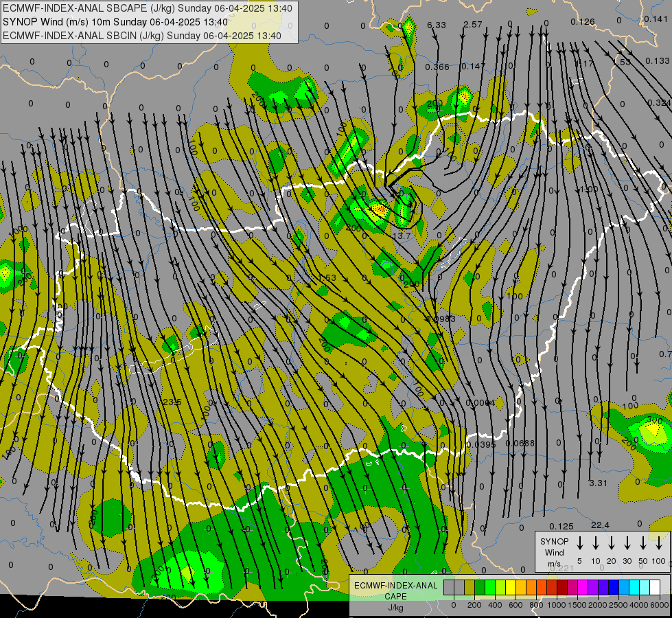Screen dimensions: 672x618
Task: Click the 4000 tick on CAPE scale
Action: (x=639, y=605)
